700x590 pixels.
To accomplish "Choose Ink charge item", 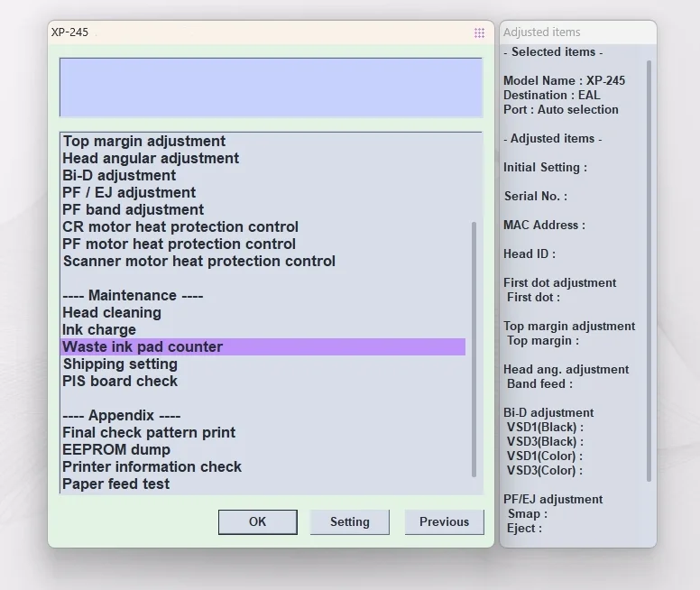I will coord(99,329).
